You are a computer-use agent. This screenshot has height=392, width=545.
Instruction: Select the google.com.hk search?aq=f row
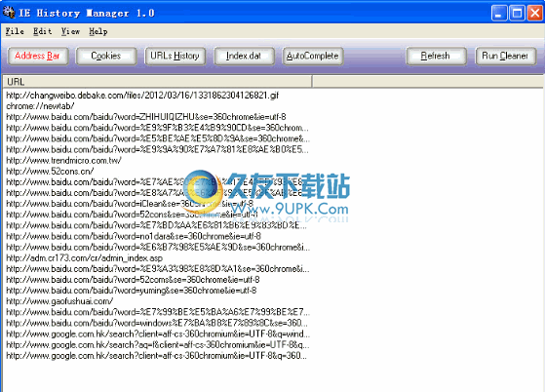pos(158,345)
